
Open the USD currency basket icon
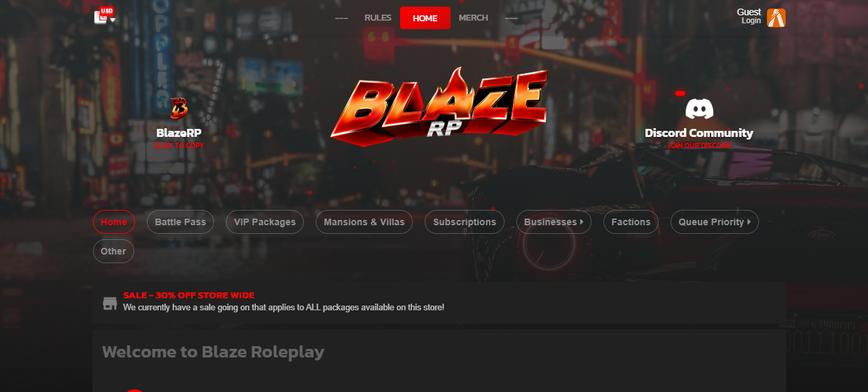coord(102,16)
